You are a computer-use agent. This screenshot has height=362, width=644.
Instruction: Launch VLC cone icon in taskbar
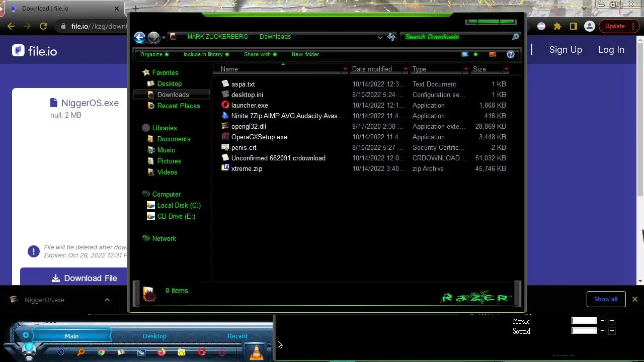pyautogui.click(x=257, y=352)
